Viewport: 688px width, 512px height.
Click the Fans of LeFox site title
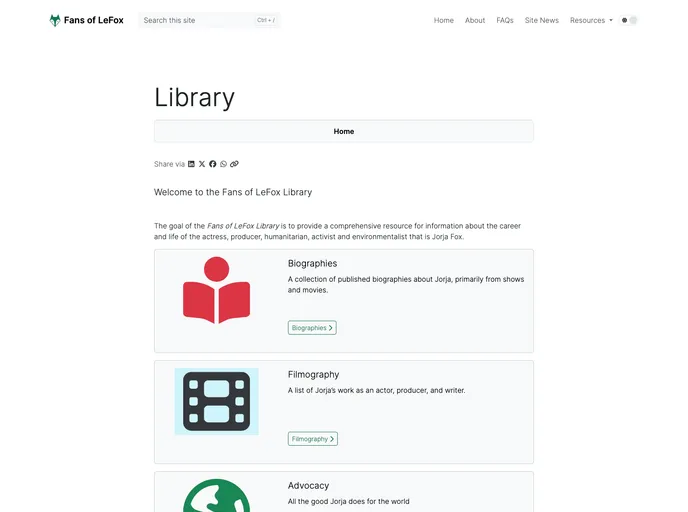pos(94,20)
